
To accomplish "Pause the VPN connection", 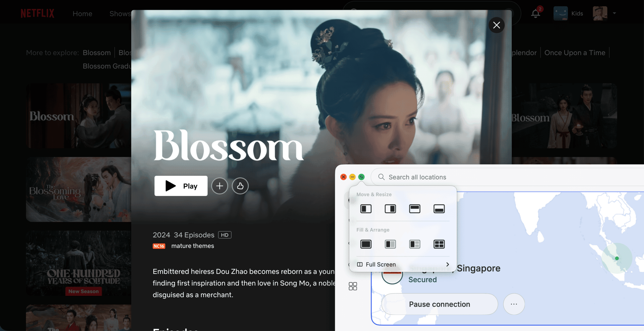I will [x=439, y=304].
